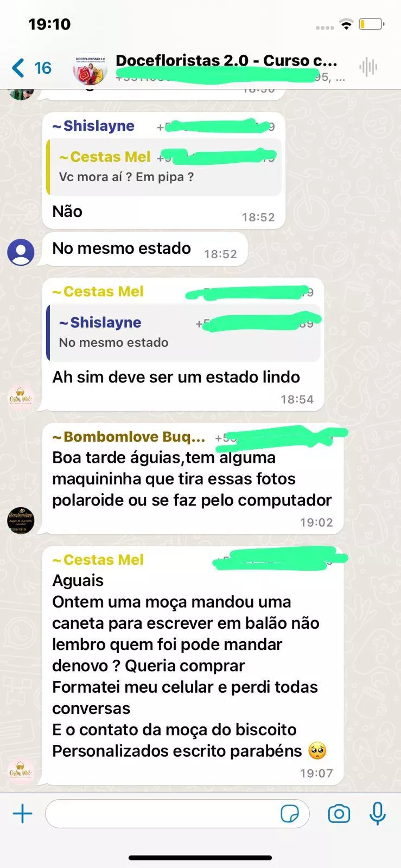The width and height of the screenshot is (401, 868).
Task: Open the group voice chat waveform icon
Action: pyautogui.click(x=368, y=67)
